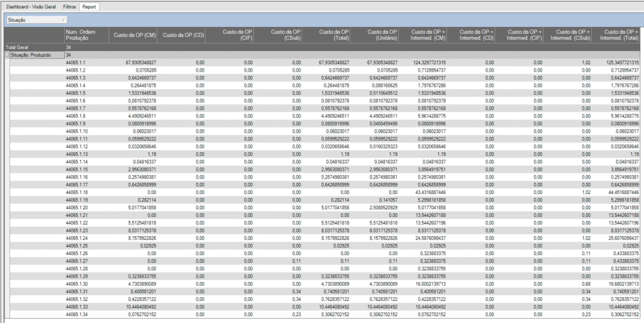Sort by Custo da OP (CD) column
644x323 pixels.
pos(182,35)
